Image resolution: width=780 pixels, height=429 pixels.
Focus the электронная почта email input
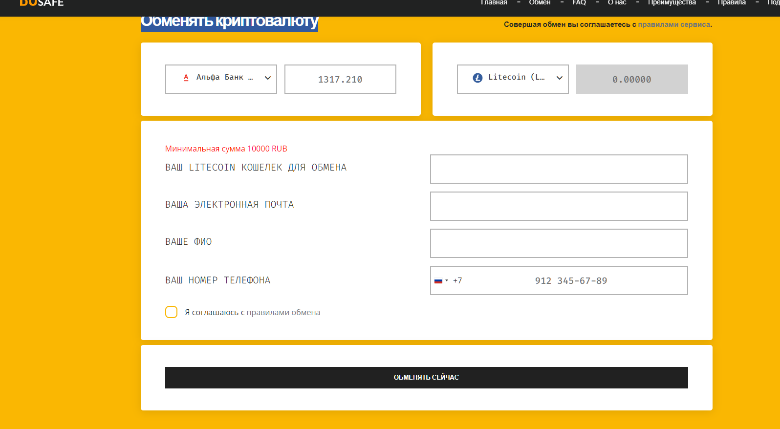coord(559,206)
